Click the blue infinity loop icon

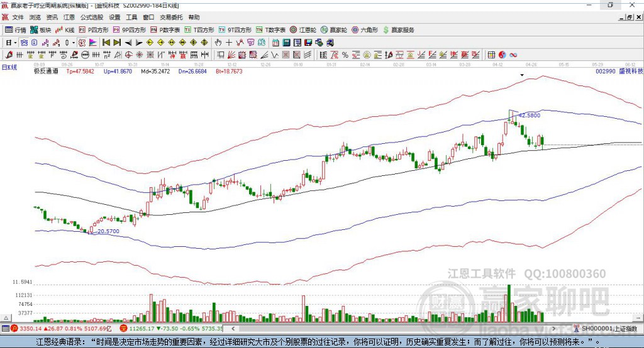tap(513, 55)
